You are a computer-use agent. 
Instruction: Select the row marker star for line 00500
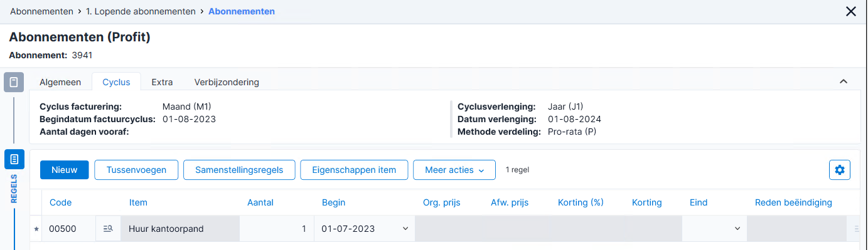pyautogui.click(x=36, y=229)
